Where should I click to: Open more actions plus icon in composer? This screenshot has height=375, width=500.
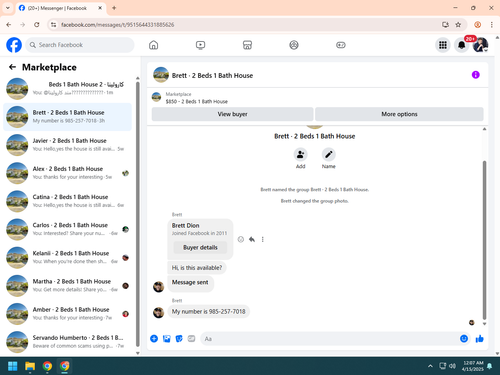pos(154,339)
